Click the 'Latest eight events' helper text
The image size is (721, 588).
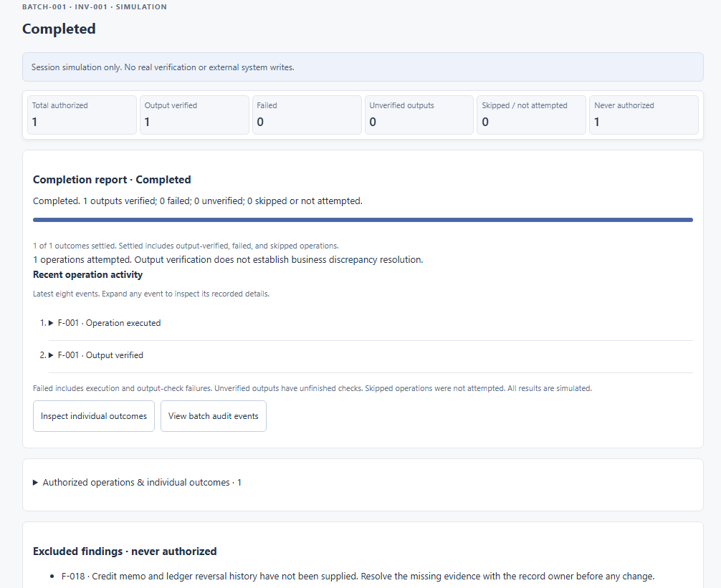click(151, 294)
